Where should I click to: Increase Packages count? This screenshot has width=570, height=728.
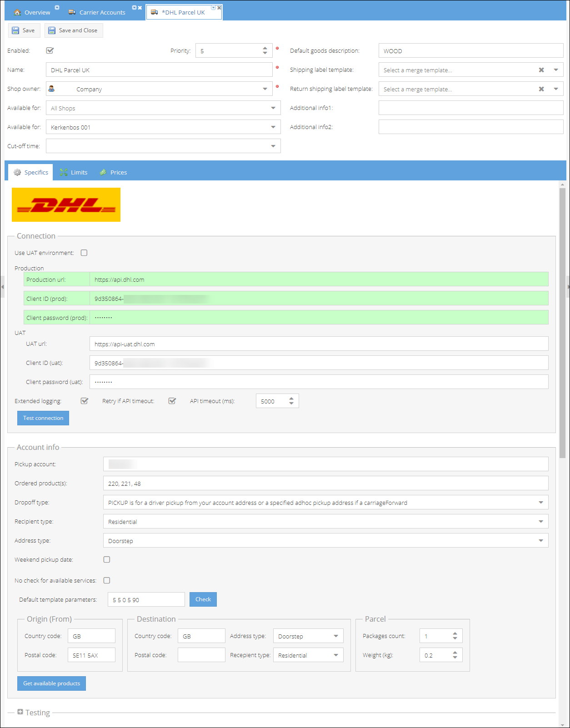[x=455, y=633]
